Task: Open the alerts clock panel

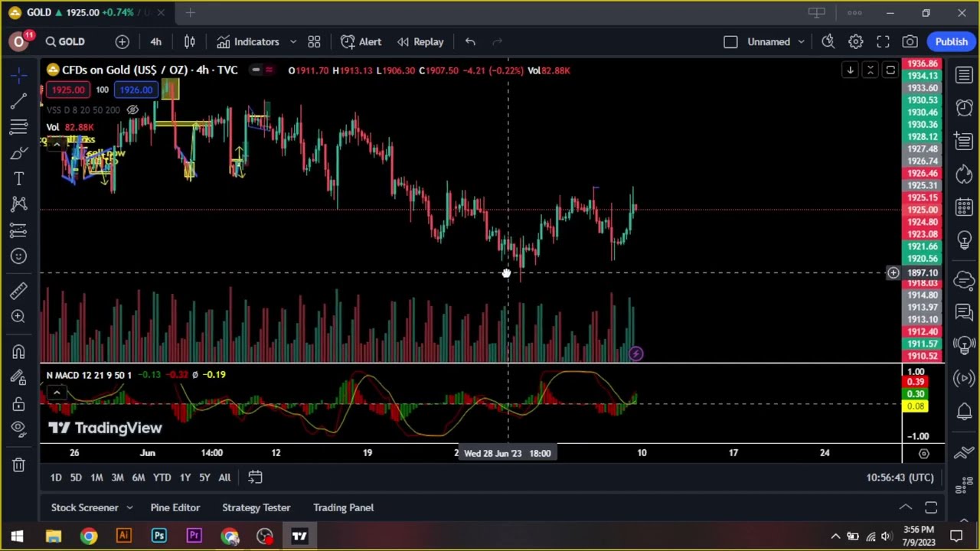Action: tap(964, 108)
